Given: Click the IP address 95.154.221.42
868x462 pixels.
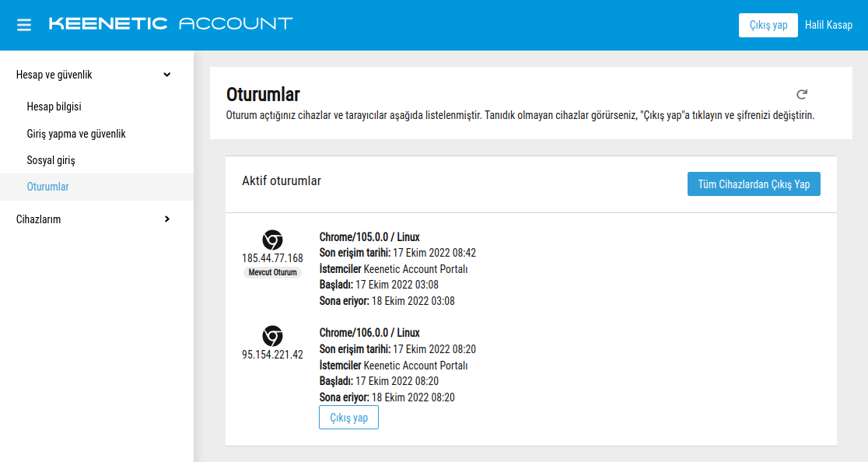Looking at the screenshot, I should coord(272,354).
